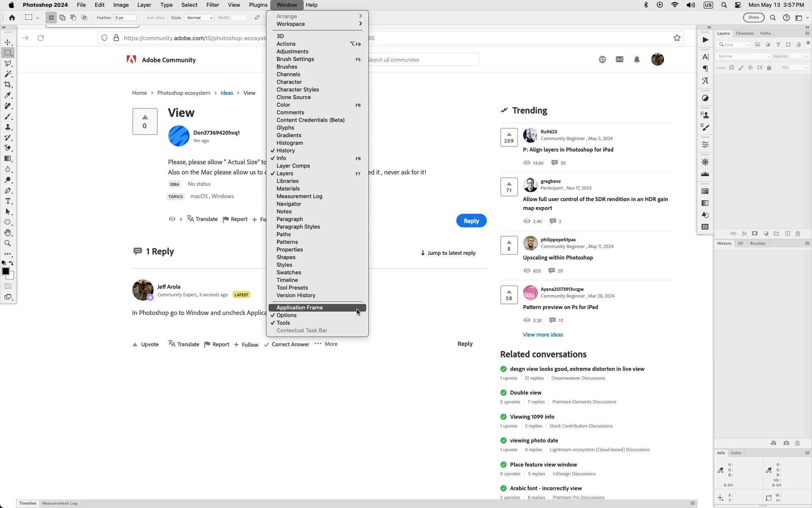Select the Move tool
This screenshot has height=508, width=812.
pyautogui.click(x=8, y=42)
